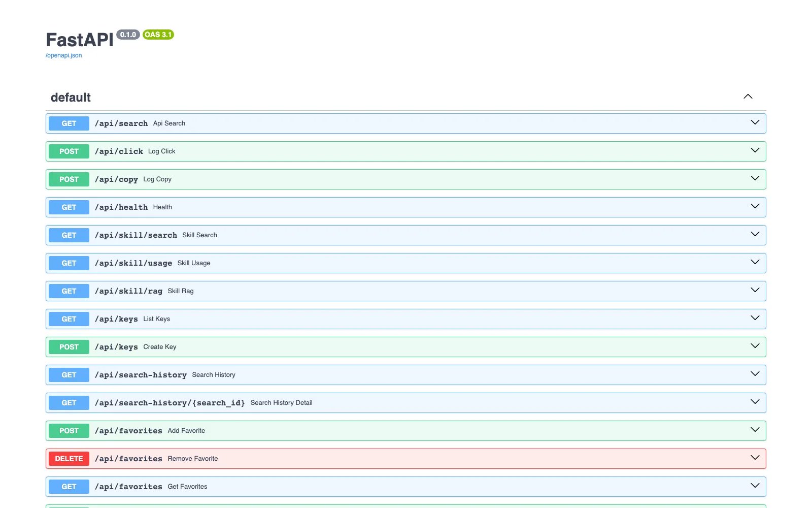Expand the Search History Detail row chevron

[x=755, y=402]
